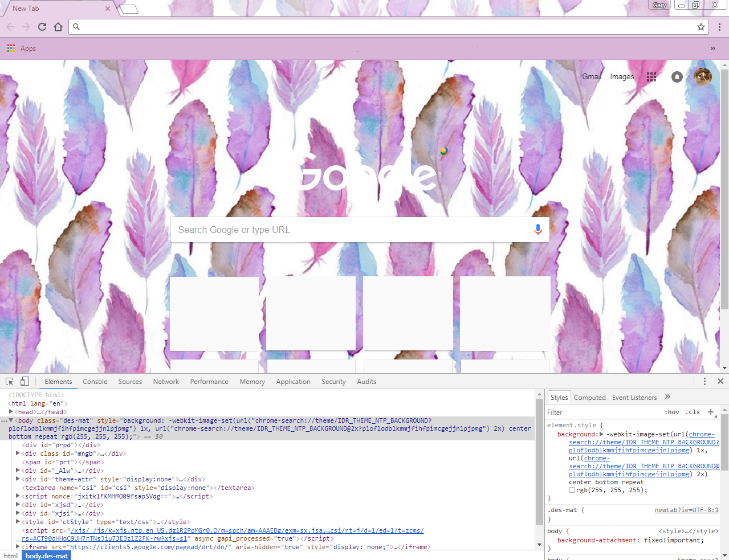Switch to the Console tab
This screenshot has height=560, width=729.
pos(95,382)
